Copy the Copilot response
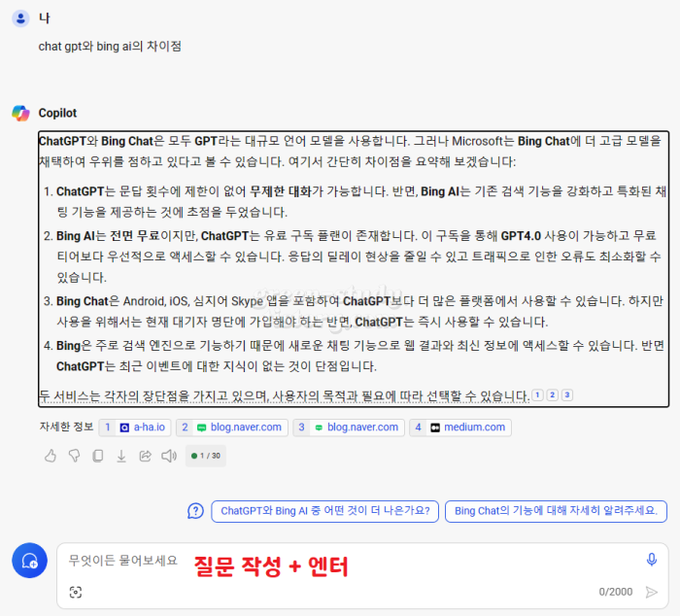Viewport: 680px width, 616px height. click(97, 456)
